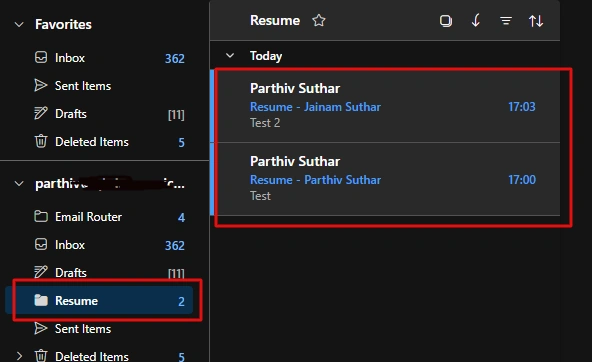
Task: Click the Sent Items paper-plane icon under Favorites
Action: click(x=40, y=85)
